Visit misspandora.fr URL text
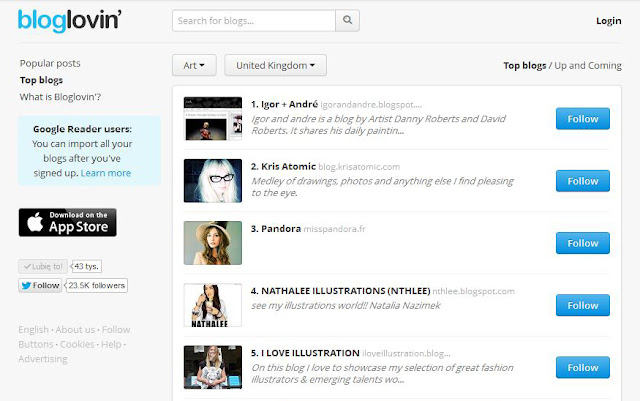This screenshot has height=401, width=640. [x=334, y=229]
